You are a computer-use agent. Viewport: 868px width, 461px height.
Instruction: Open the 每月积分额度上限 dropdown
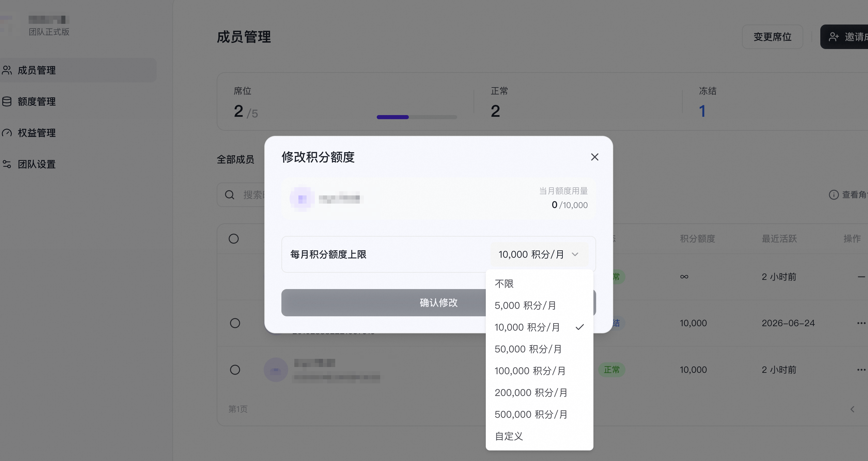[x=539, y=254]
